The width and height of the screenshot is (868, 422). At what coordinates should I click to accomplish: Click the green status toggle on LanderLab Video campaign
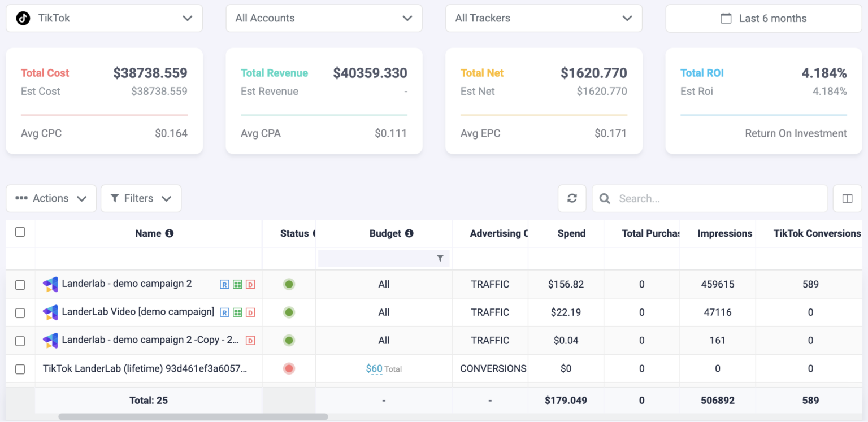point(289,312)
